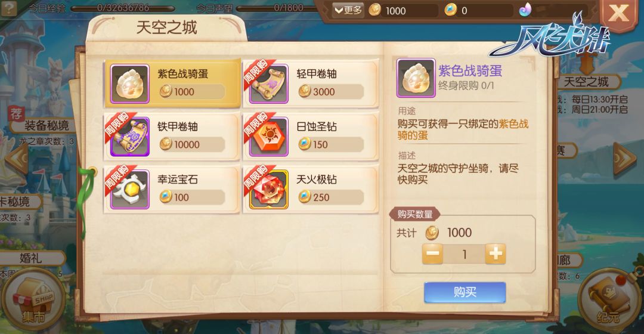Viewport: 644px width, 334px height.
Task: Expand the 更多 currency dropdown
Action: 348,10
